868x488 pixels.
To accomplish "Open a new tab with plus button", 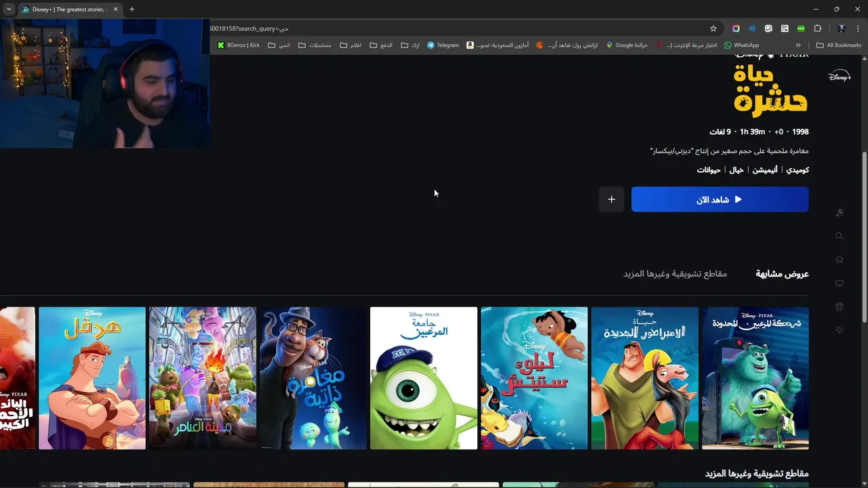I will tap(132, 9).
